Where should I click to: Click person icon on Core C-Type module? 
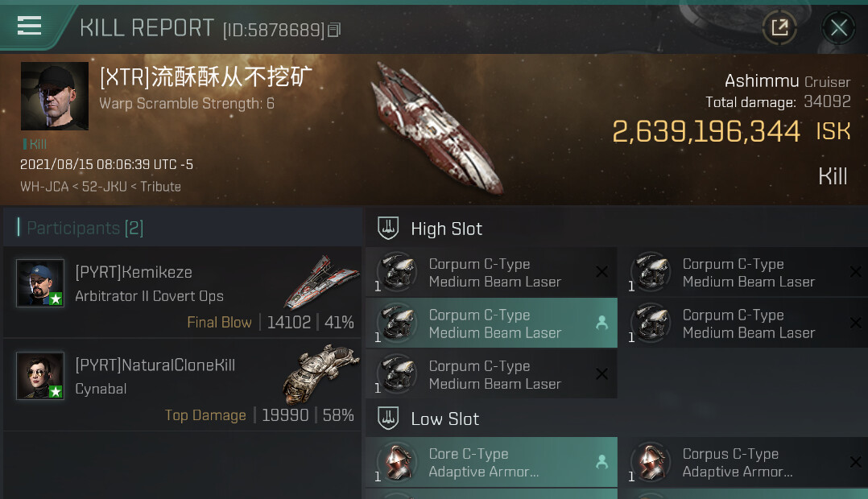coord(601,462)
